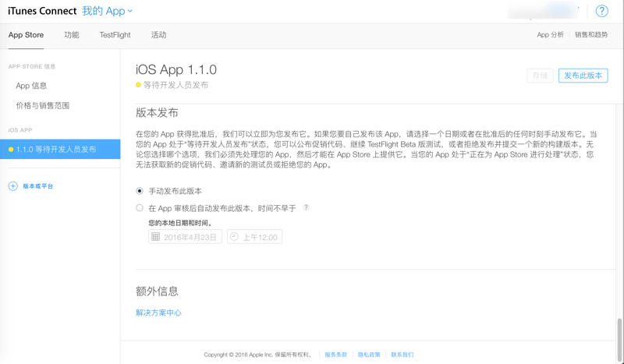Image resolution: width=624 pixels, height=364 pixels.
Task: Expand the 我的 App dropdown
Action: point(107,11)
